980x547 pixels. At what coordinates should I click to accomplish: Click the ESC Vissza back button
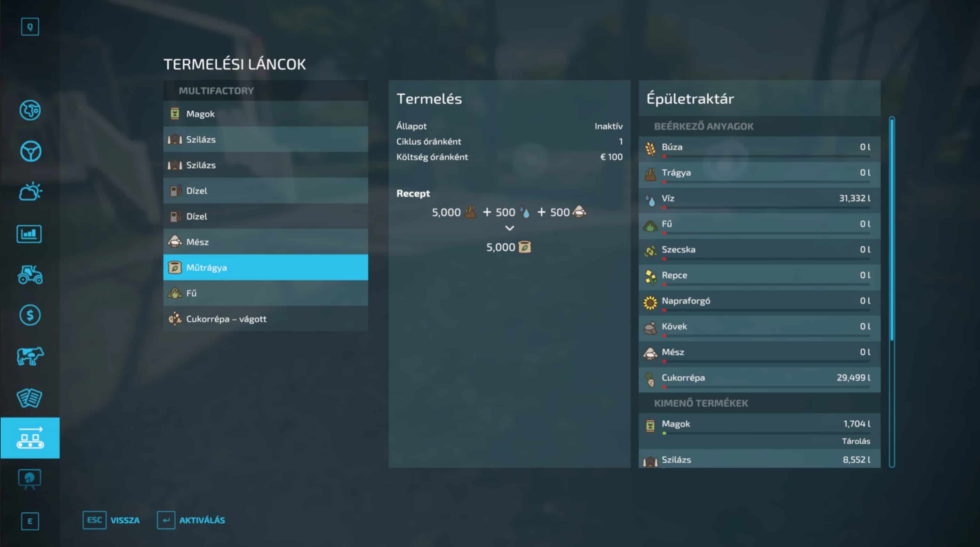pos(111,520)
